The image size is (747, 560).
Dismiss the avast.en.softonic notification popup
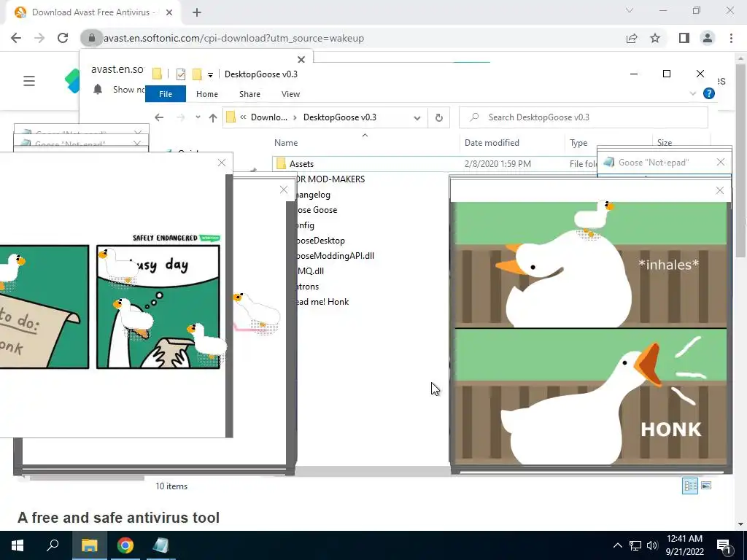301,60
